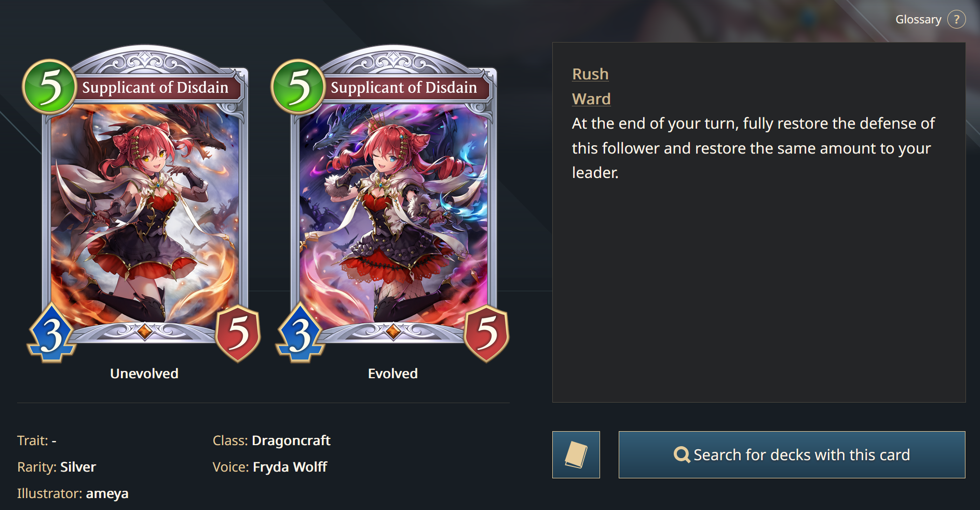Click the Rush keyword link
The image size is (980, 510).
[590, 74]
